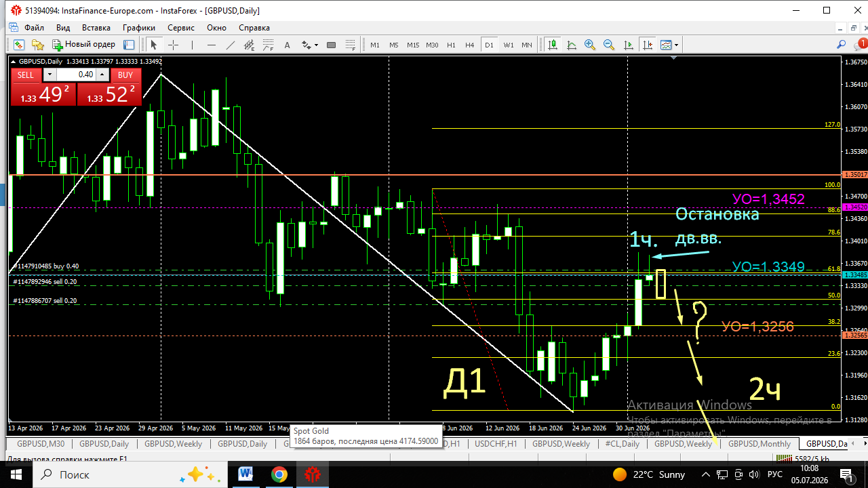Select the Crosshair tool

pyautogui.click(x=173, y=45)
